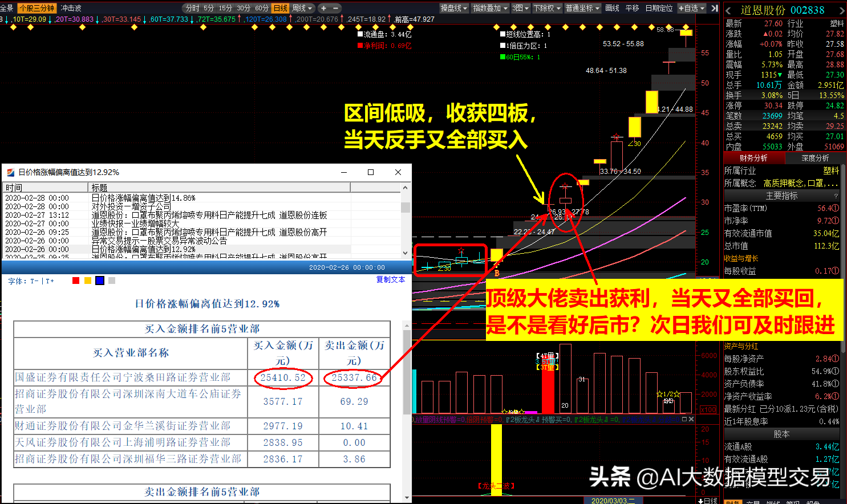Open the 操盘线 dropdown menu
This screenshot has height=504, width=847.
[x=454, y=8]
